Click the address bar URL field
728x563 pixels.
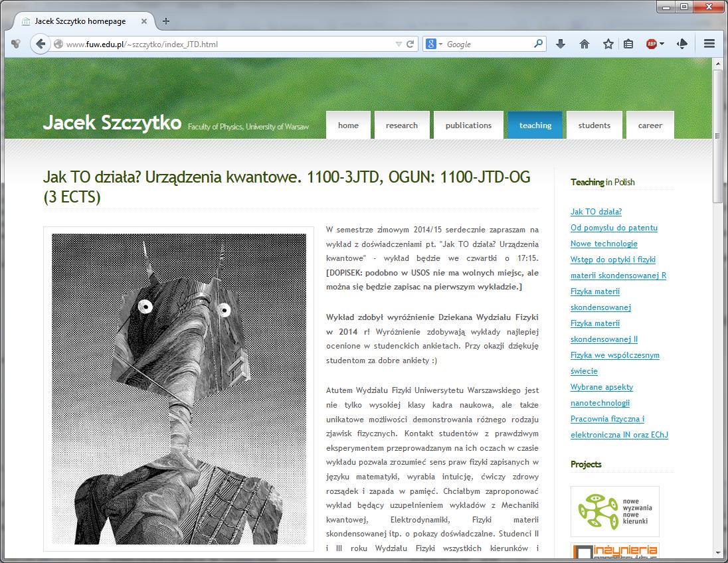(x=227, y=44)
